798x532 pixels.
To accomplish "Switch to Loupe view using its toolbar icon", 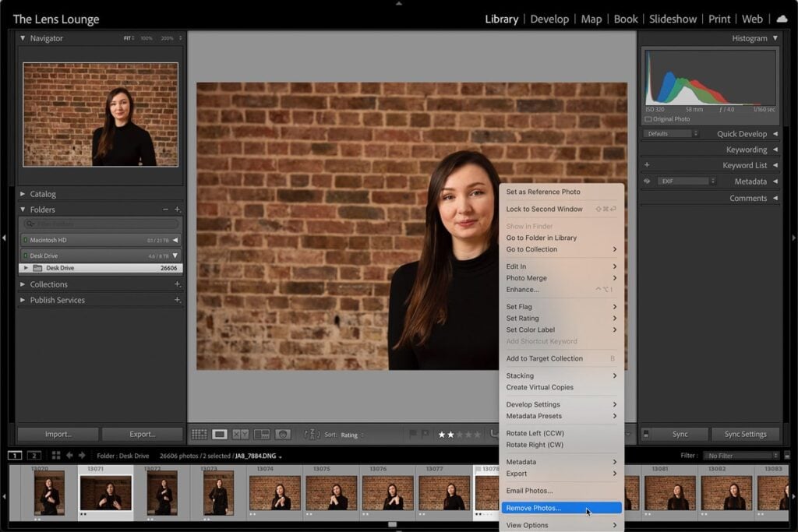I will coord(218,434).
